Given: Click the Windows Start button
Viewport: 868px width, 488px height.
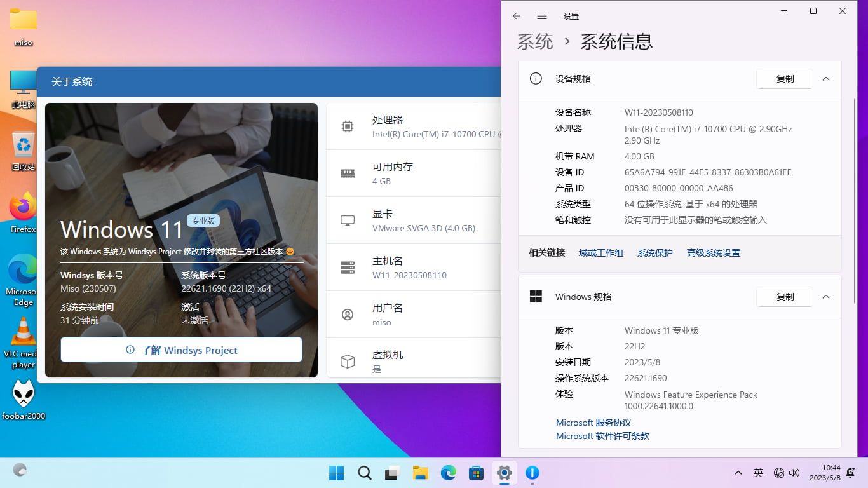Looking at the screenshot, I should click(336, 473).
